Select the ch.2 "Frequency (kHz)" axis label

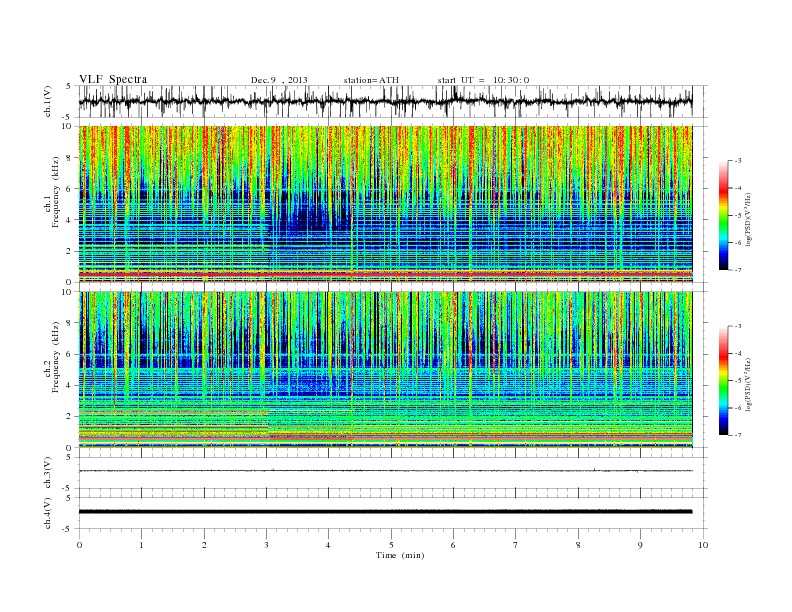coord(56,357)
